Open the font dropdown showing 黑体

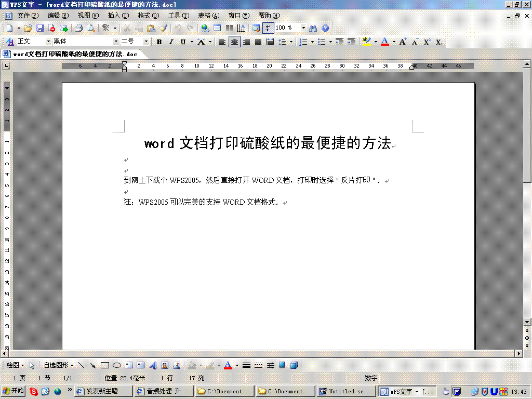click(x=116, y=41)
